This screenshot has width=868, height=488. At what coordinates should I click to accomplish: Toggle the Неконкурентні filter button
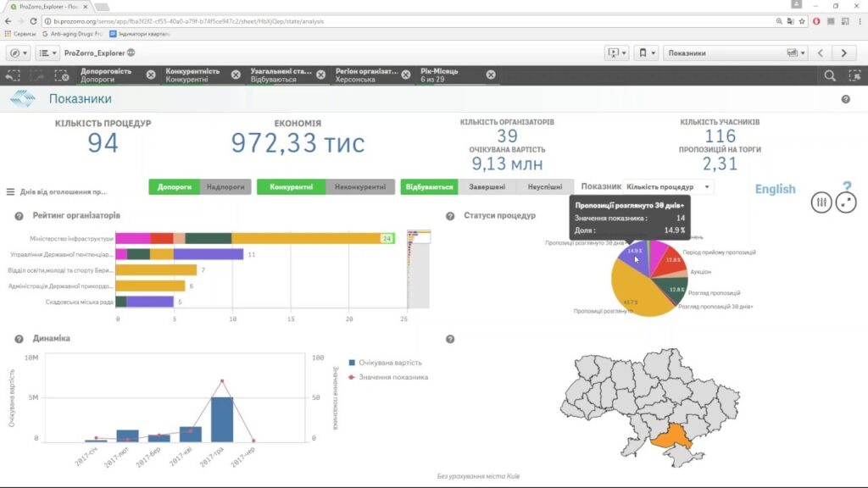[x=360, y=186]
